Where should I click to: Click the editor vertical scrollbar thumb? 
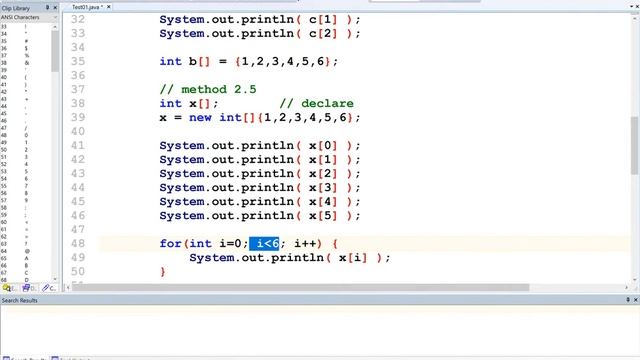click(x=634, y=146)
